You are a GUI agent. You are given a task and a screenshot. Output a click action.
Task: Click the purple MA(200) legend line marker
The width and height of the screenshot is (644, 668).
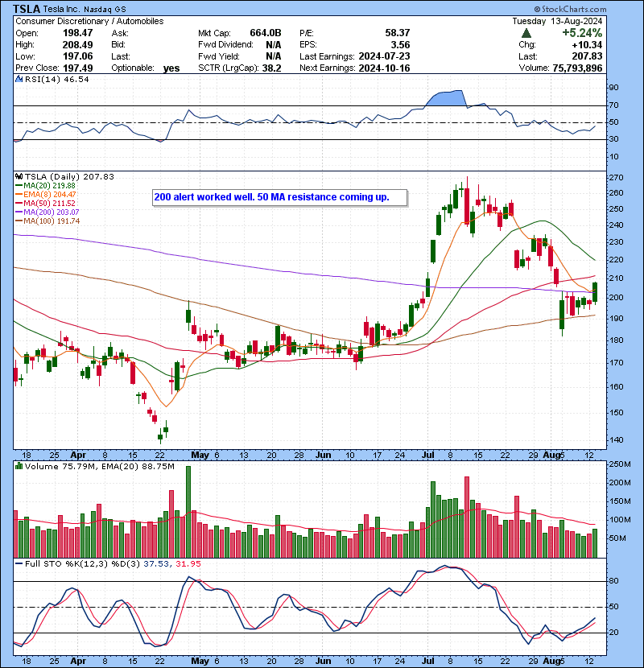coord(19,212)
